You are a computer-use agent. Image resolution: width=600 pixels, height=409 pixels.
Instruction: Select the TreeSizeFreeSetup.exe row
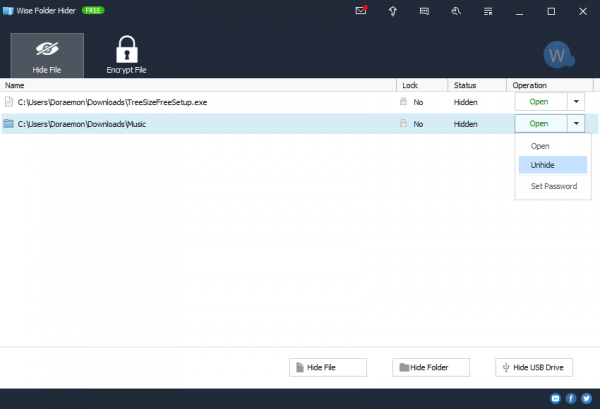pos(299,102)
